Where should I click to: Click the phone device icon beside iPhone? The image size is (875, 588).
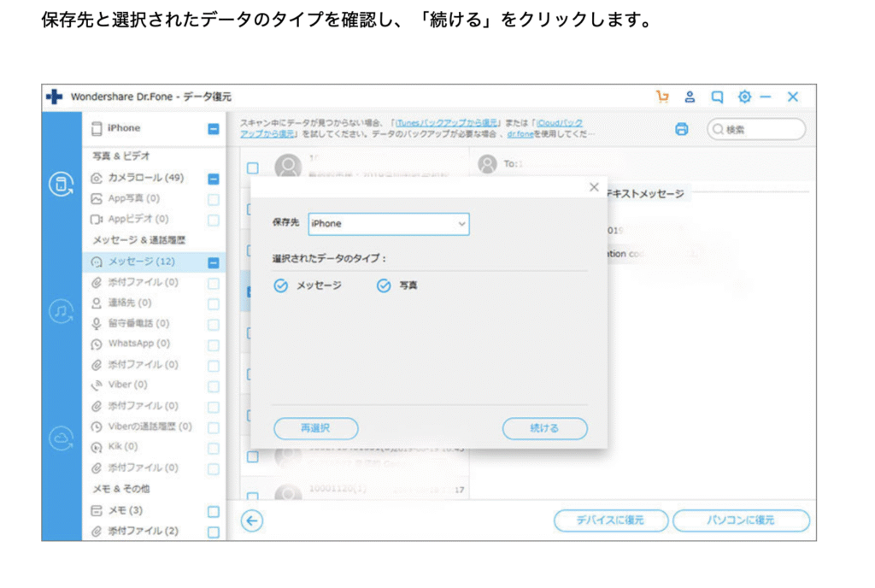click(x=97, y=128)
